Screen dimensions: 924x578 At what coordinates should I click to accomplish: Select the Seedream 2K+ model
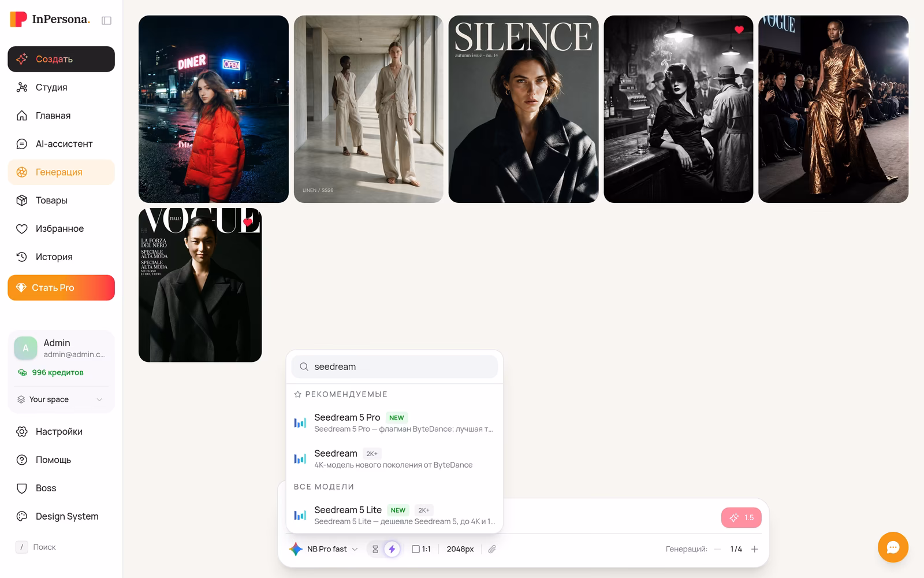tap(394, 458)
